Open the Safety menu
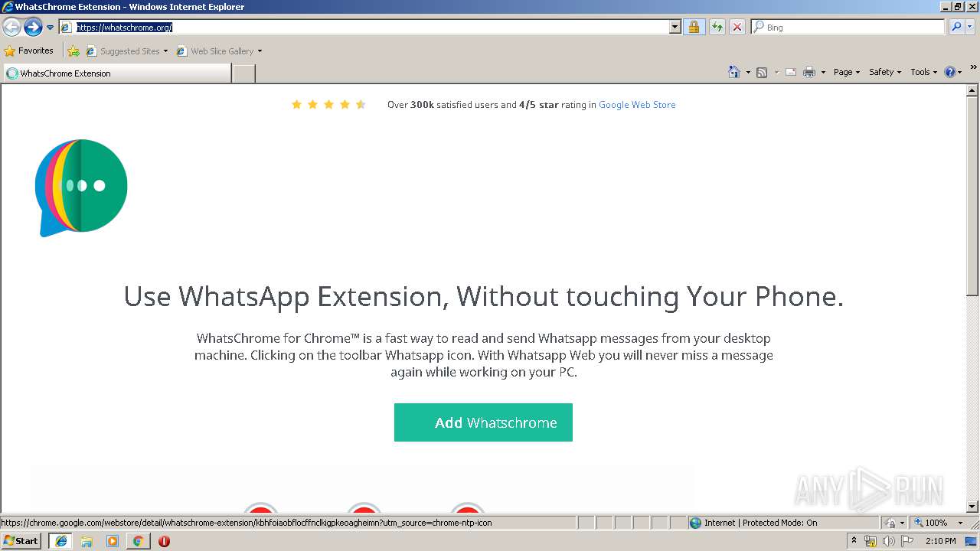The width and height of the screenshot is (980, 551). click(x=884, y=72)
